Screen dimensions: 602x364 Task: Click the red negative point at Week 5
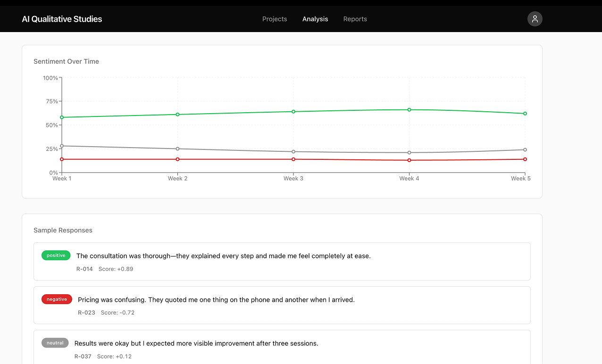coord(525,159)
